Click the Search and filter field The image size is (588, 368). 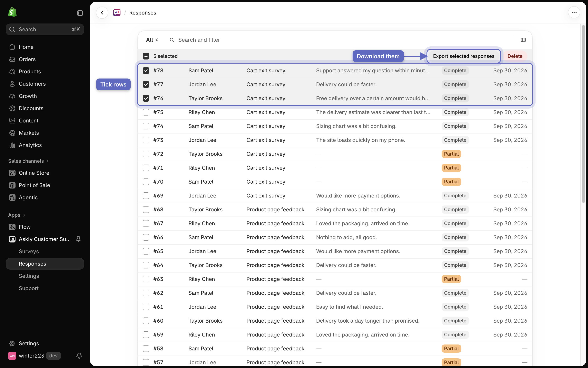coord(339,40)
